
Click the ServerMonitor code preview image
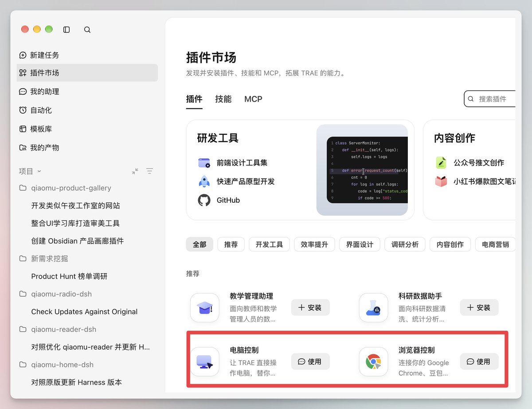(x=362, y=170)
